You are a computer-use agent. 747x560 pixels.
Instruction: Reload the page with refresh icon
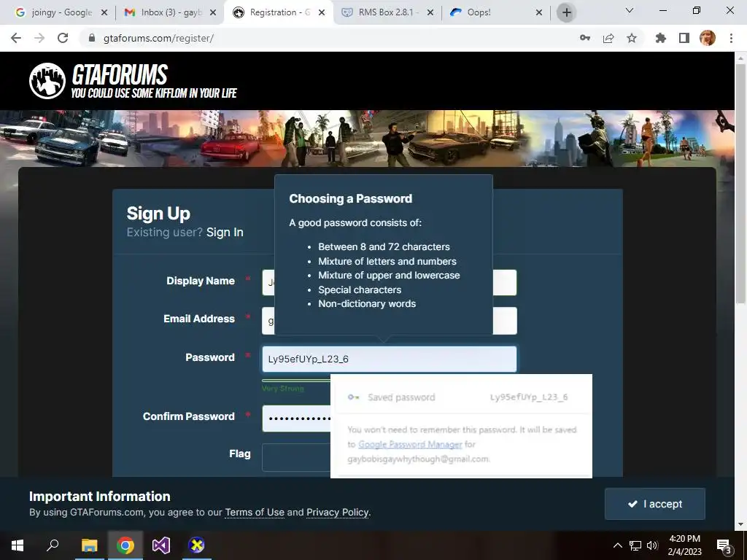63,38
